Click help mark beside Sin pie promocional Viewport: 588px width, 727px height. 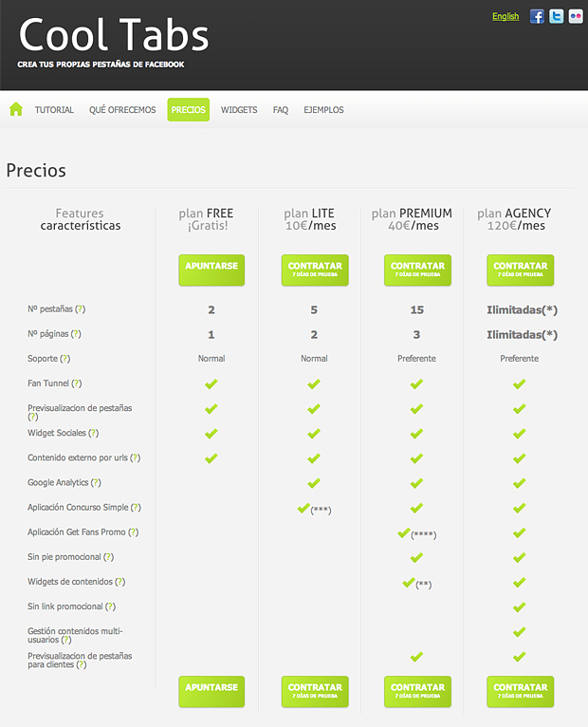(x=107, y=557)
